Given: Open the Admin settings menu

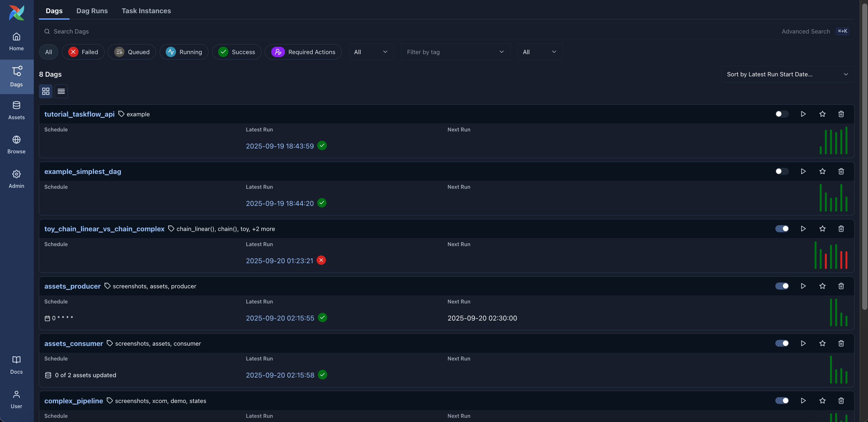Looking at the screenshot, I should coord(16,179).
